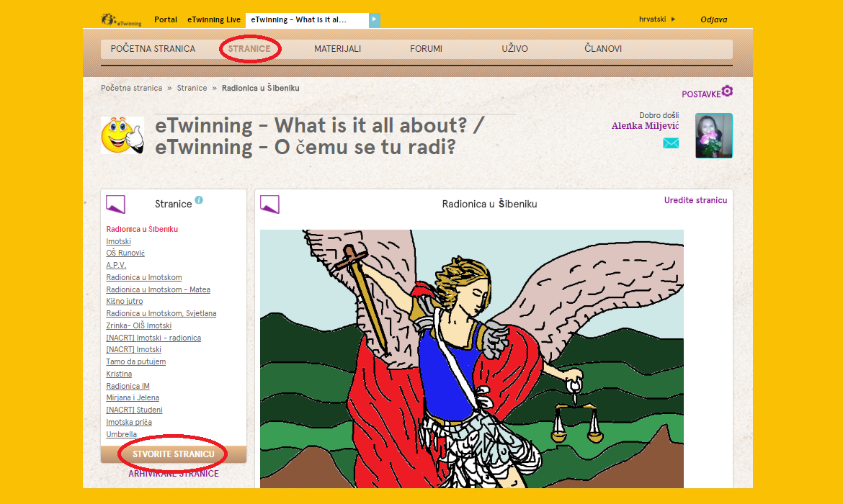
Task: Go to Portal in top bar
Action: click(166, 19)
